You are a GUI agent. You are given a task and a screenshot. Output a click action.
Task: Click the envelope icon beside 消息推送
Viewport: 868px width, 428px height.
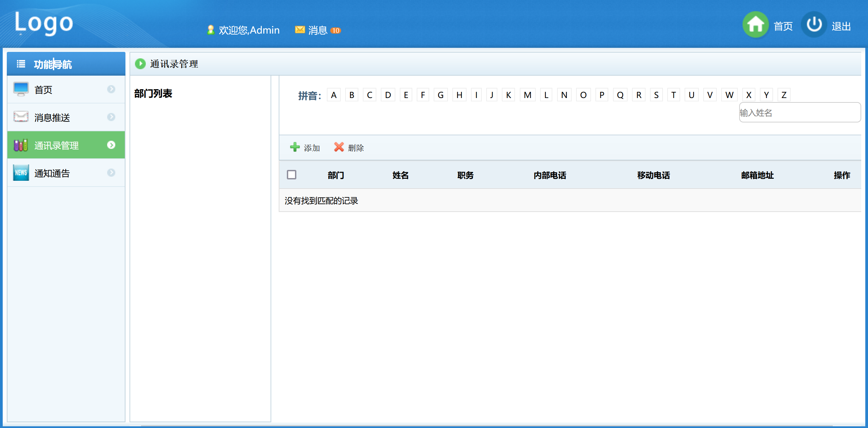click(21, 117)
